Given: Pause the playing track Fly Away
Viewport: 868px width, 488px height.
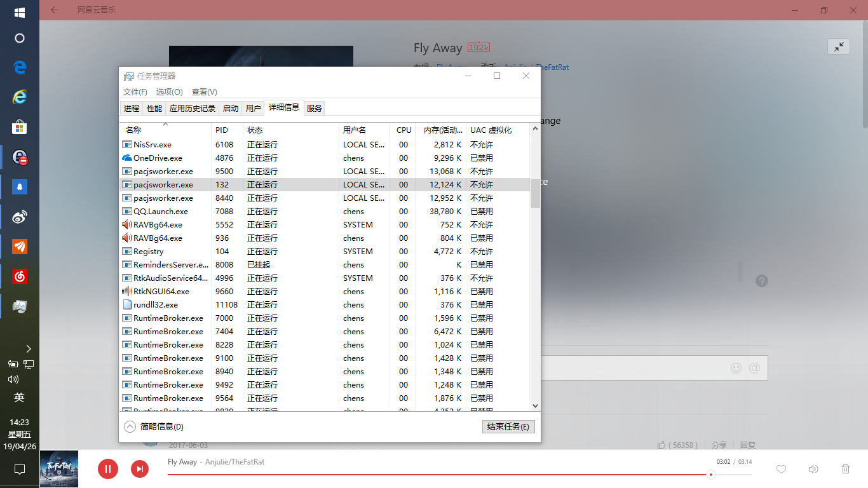Looking at the screenshot, I should [x=107, y=469].
